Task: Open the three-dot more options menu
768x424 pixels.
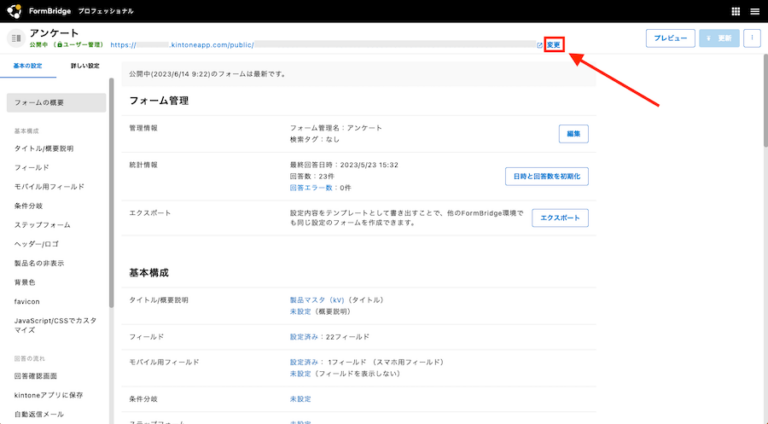Action: tap(751, 38)
